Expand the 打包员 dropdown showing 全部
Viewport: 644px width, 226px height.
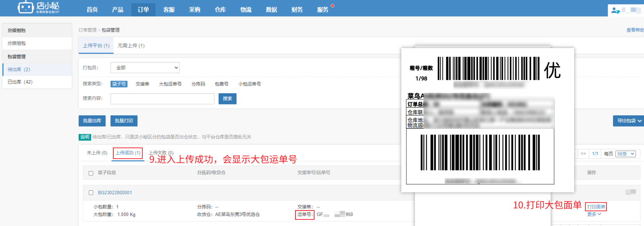pos(145,68)
